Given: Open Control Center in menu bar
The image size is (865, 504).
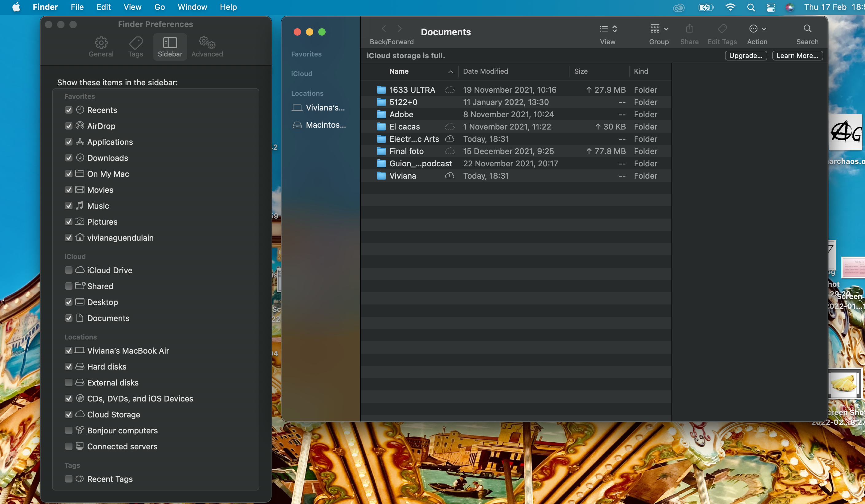Looking at the screenshot, I should pos(771,7).
